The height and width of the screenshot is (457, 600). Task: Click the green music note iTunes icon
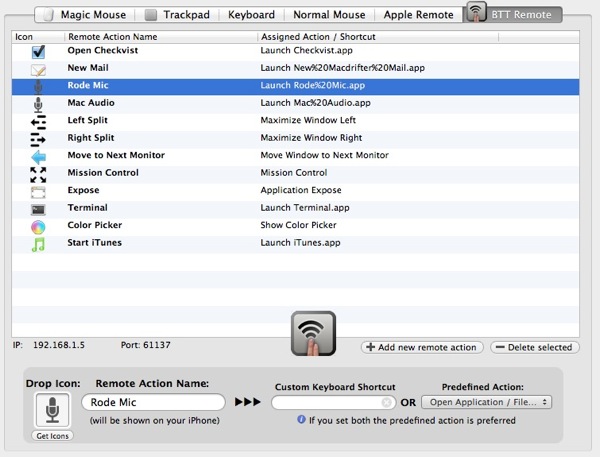coord(38,245)
